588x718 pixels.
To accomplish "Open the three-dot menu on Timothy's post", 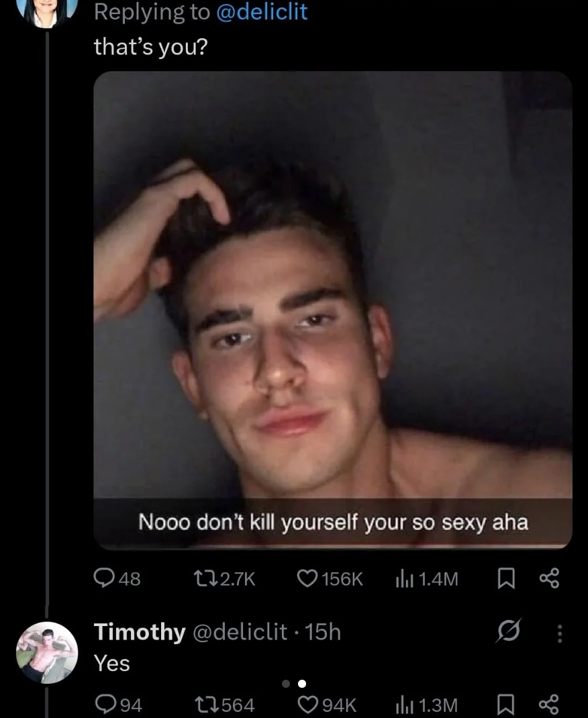I will 559,633.
